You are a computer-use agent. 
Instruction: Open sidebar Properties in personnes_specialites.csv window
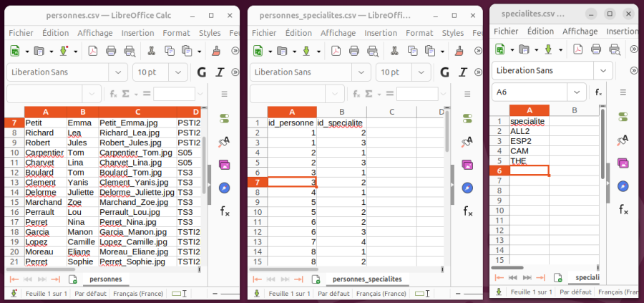pos(467,119)
